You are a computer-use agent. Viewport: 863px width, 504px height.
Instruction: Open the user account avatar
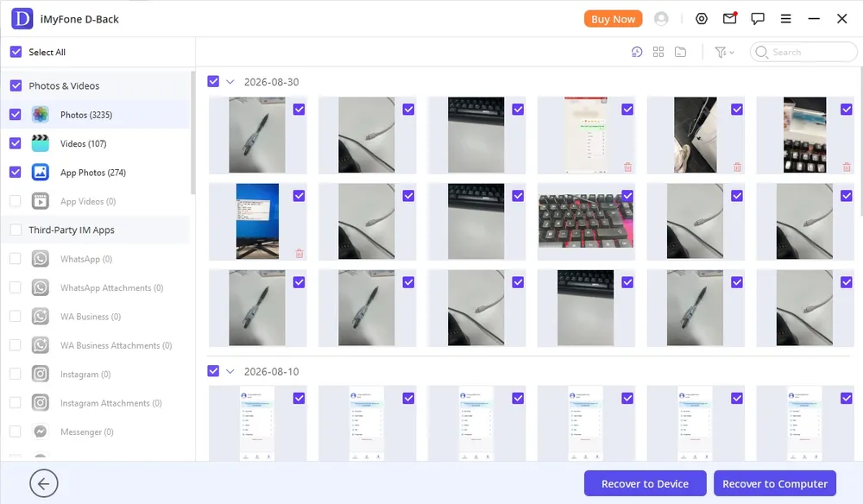point(661,19)
